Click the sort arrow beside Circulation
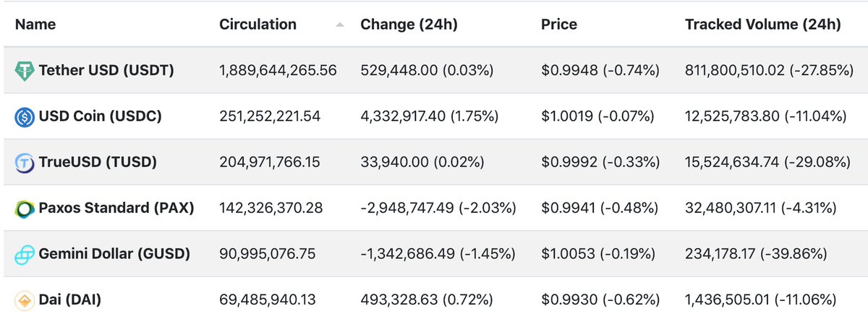Screen dimensions: 868x322 340,25
